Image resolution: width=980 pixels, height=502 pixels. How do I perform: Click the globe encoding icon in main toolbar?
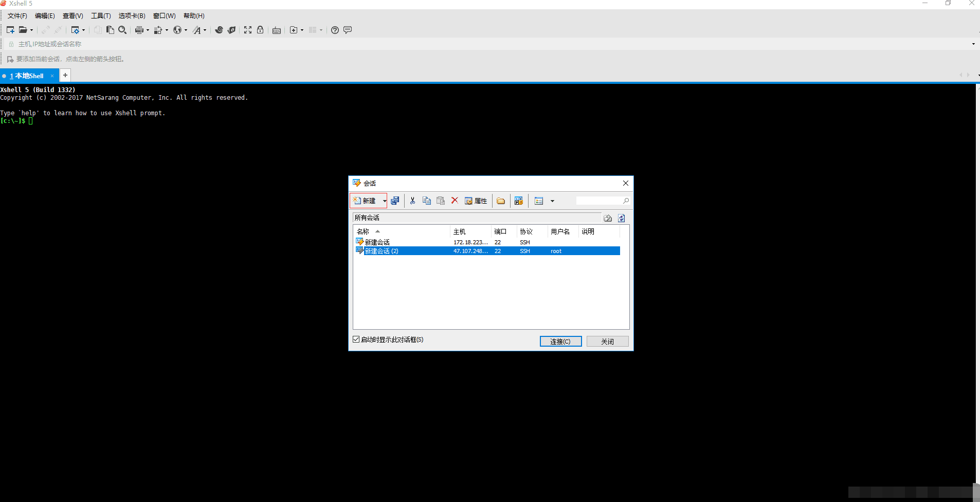pos(177,30)
